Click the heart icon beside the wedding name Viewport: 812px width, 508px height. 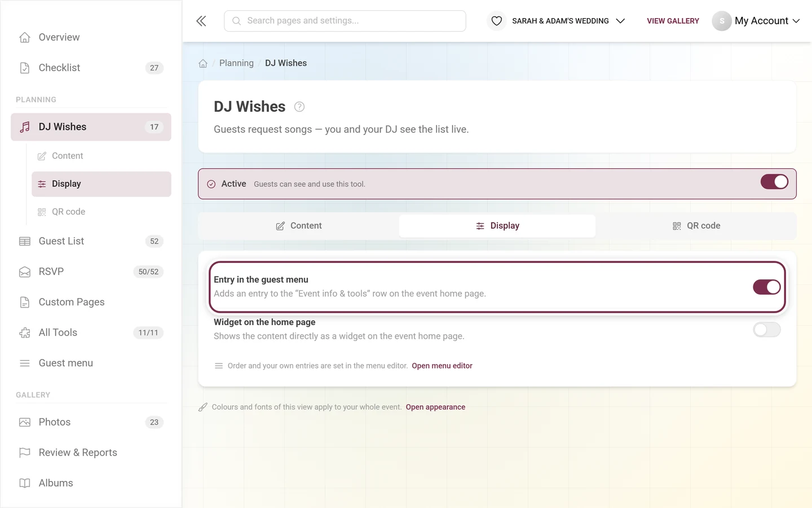[x=496, y=21]
